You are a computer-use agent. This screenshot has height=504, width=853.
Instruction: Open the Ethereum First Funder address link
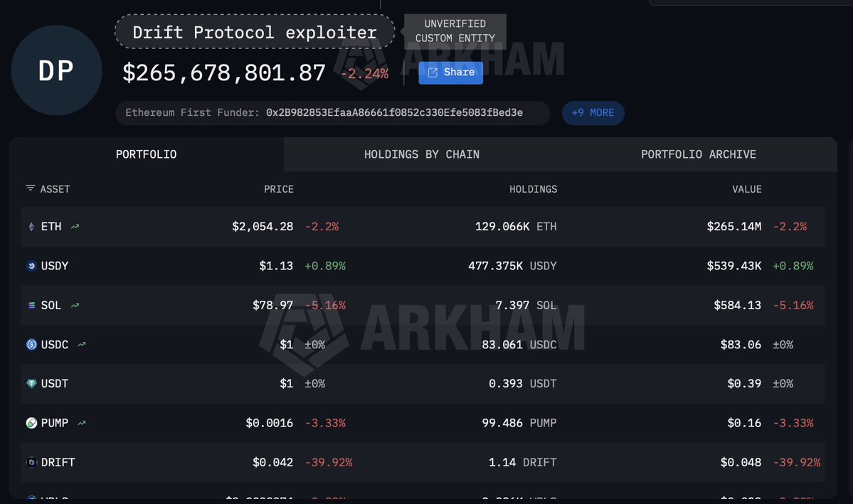tap(395, 113)
